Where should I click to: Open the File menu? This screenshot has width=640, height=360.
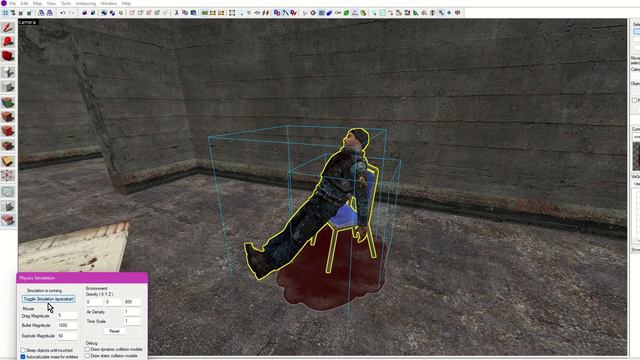[x=13, y=3]
